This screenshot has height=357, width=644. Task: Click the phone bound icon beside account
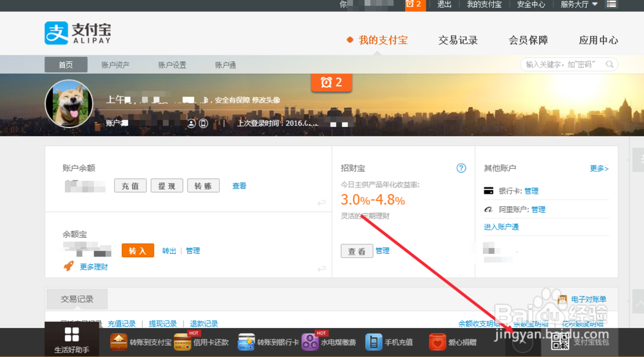point(204,123)
